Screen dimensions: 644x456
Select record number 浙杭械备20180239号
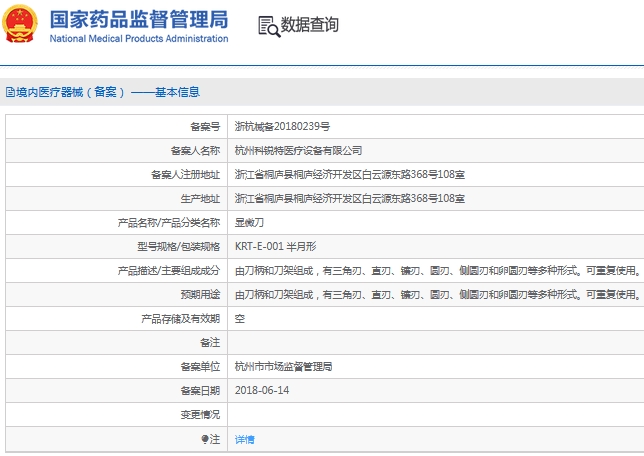pos(282,127)
